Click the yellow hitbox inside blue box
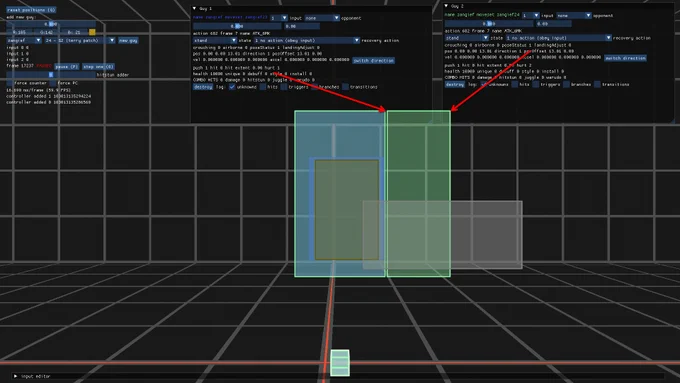The image size is (680, 383). click(347, 210)
